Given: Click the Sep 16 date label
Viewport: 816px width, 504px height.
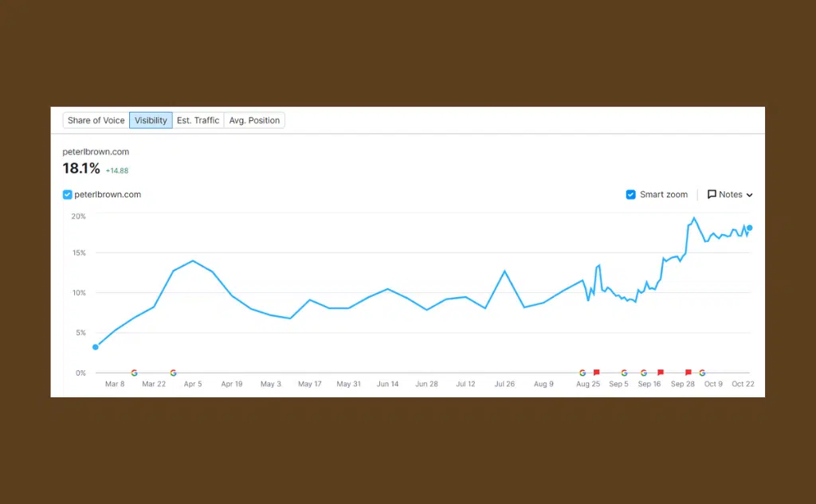Looking at the screenshot, I should 649,384.
